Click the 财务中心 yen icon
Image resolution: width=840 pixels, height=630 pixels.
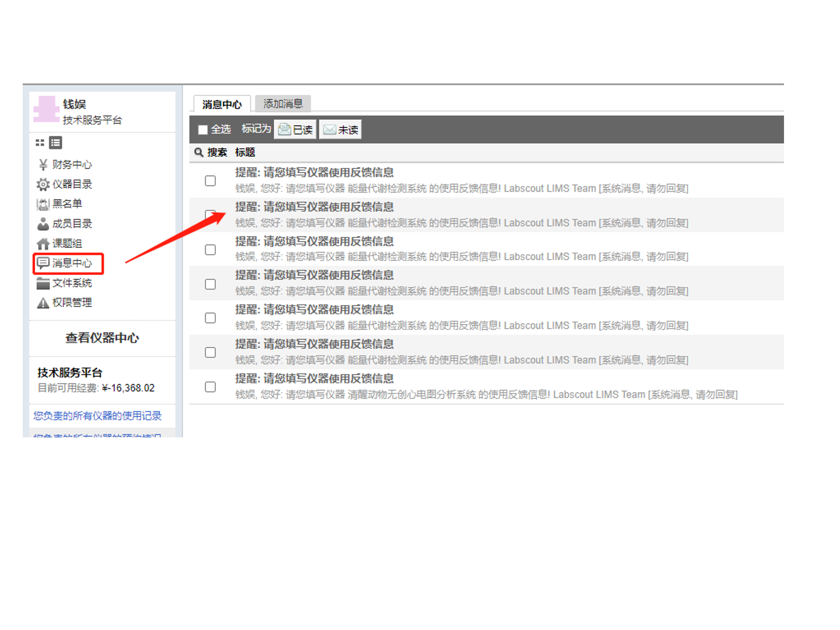point(43,164)
